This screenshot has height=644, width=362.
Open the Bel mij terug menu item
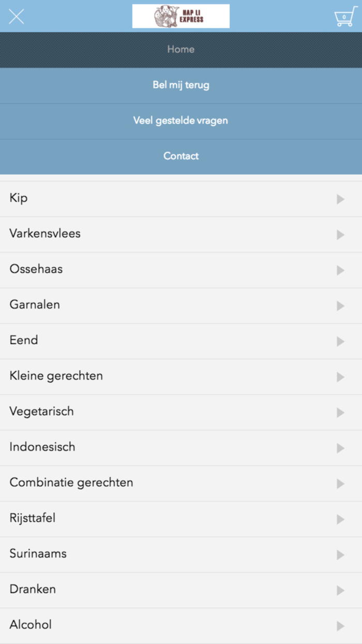[181, 85]
